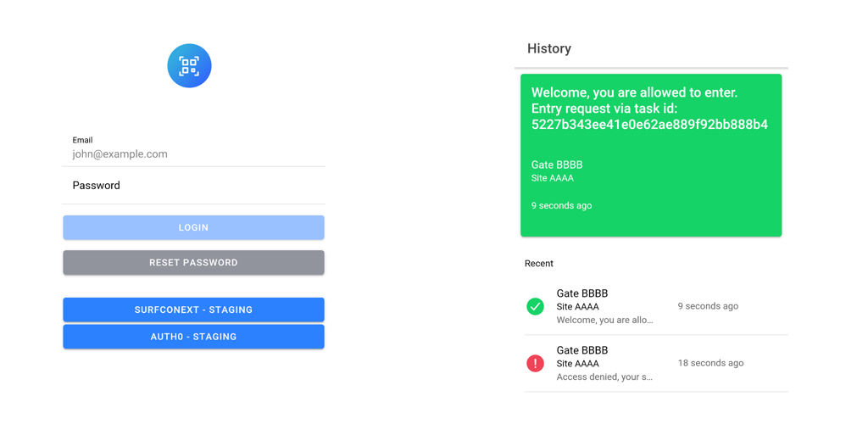The image size is (868, 424).
Task: Select the task id text in card
Action: (649, 125)
